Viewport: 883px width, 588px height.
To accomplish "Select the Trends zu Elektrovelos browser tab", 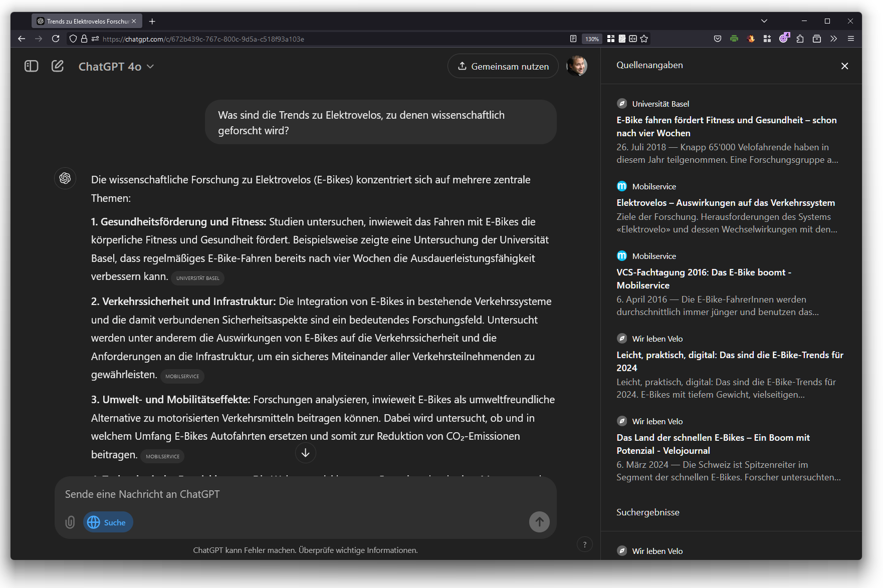I will (87, 21).
